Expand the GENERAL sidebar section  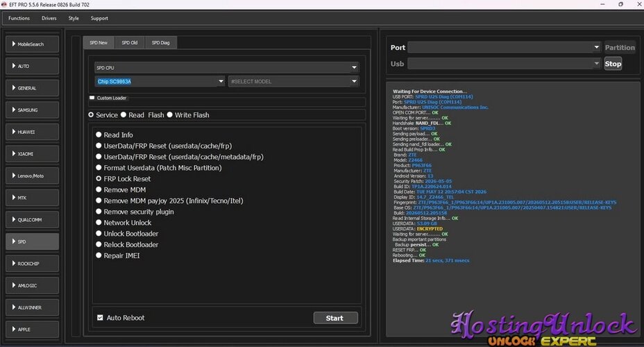tap(32, 88)
